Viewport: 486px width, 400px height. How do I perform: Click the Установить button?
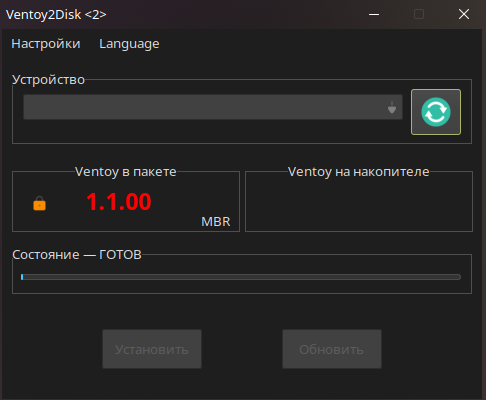152,349
